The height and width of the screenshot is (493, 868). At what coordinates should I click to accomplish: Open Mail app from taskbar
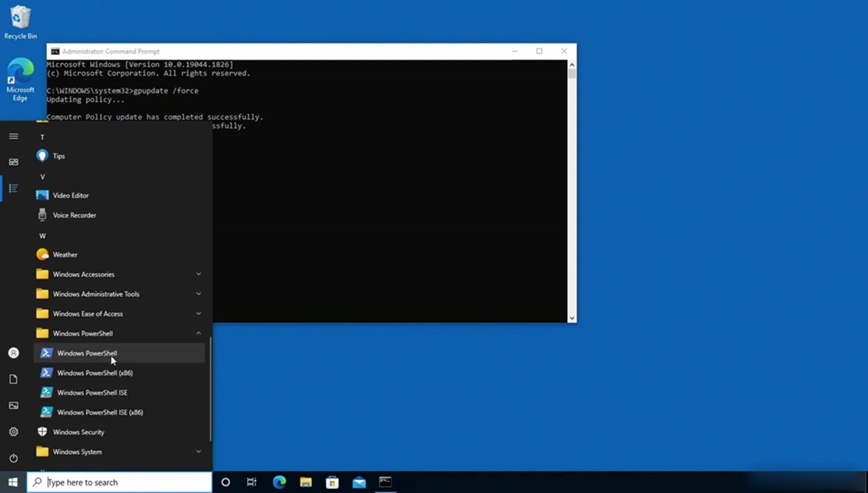click(x=359, y=482)
